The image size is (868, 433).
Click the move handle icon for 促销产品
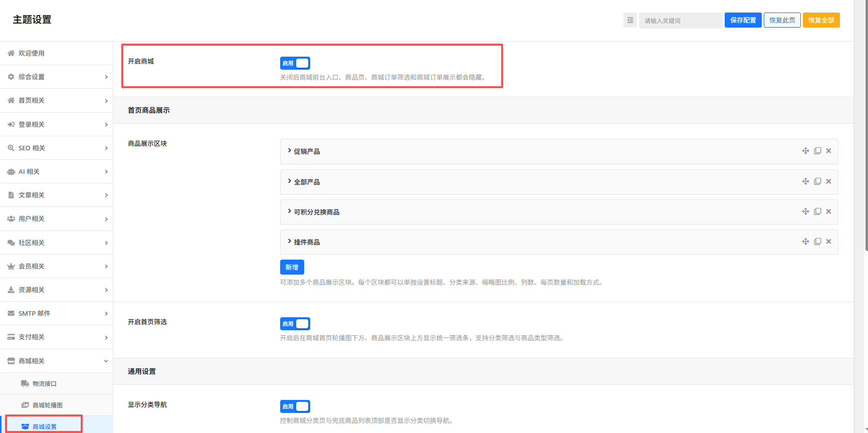coord(805,151)
